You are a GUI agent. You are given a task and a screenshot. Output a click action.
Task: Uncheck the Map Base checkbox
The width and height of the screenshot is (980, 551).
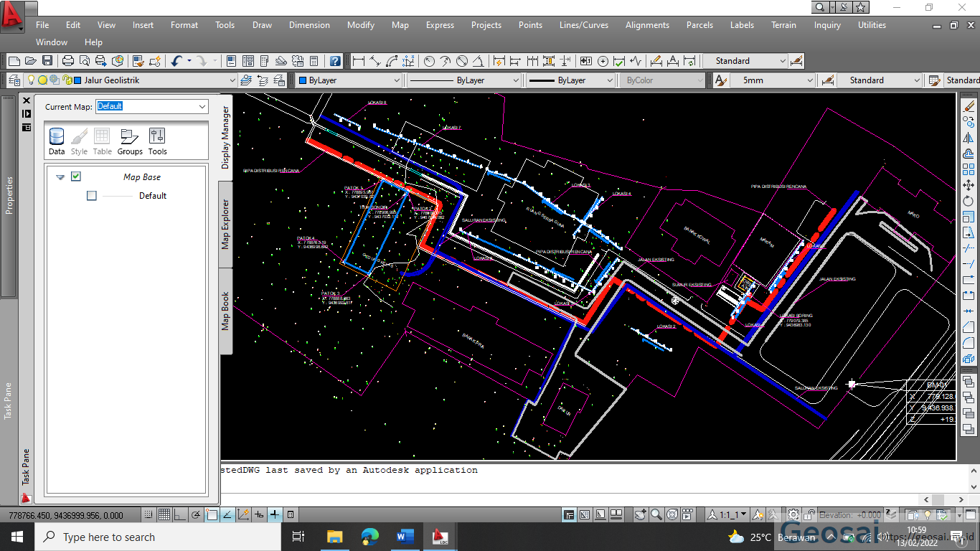pos(75,176)
